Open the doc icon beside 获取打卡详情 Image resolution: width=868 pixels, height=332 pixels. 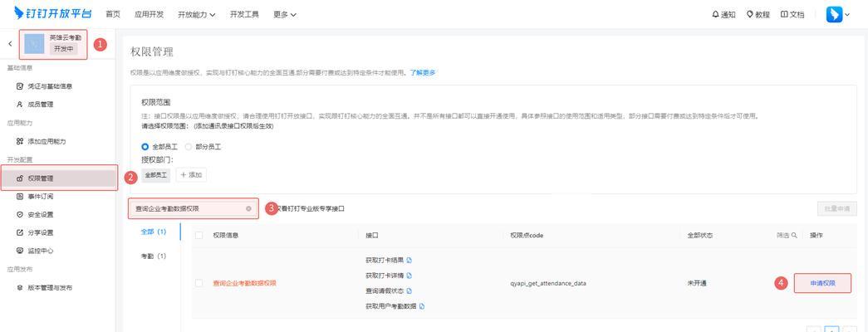[409, 276]
